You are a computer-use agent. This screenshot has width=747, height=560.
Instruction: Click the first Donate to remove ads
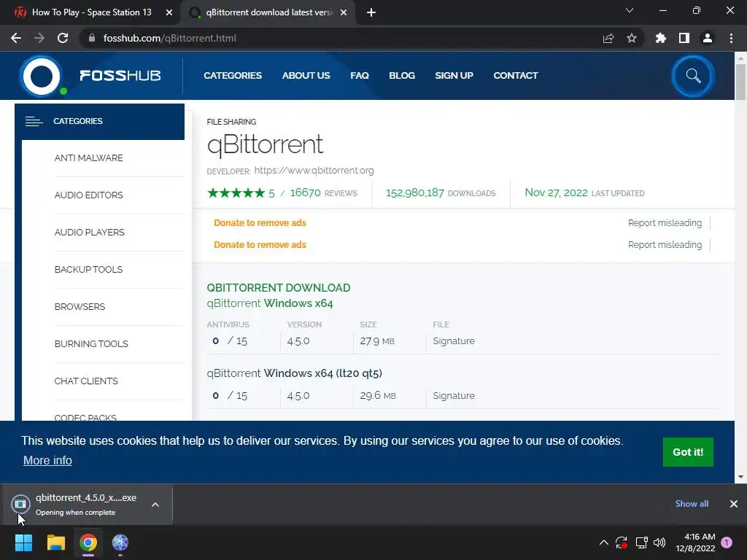(260, 223)
